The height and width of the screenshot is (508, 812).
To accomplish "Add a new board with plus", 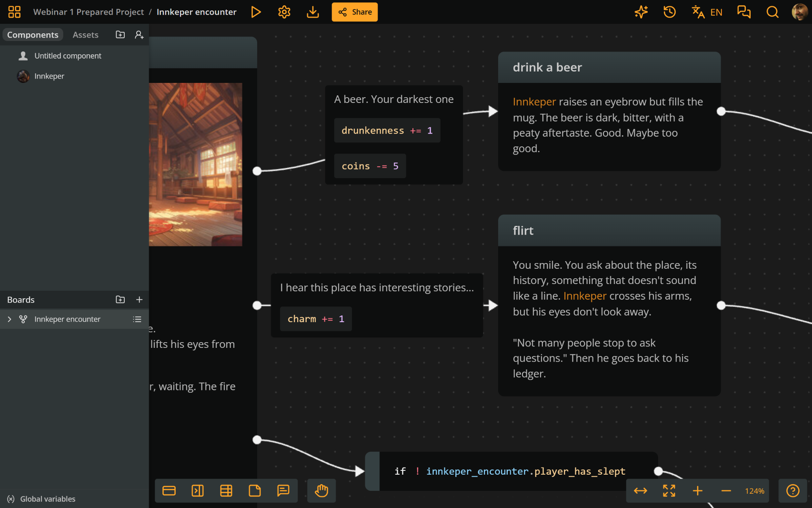I will [139, 300].
